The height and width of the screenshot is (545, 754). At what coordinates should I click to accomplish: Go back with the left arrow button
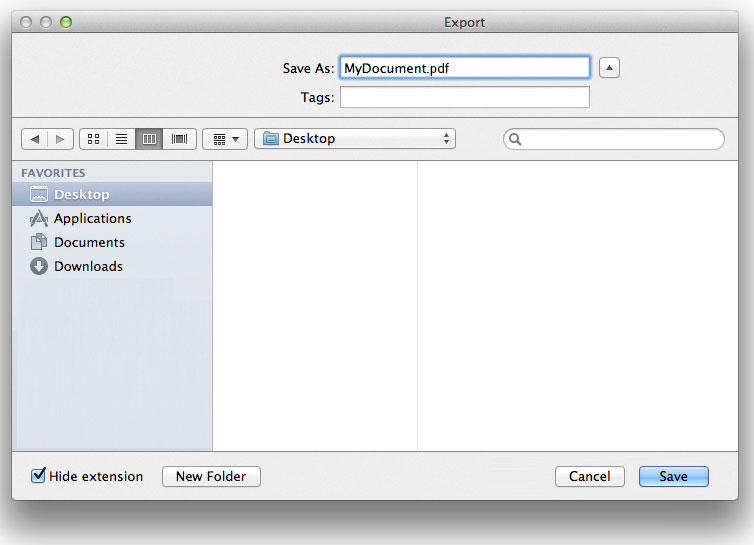[x=35, y=139]
